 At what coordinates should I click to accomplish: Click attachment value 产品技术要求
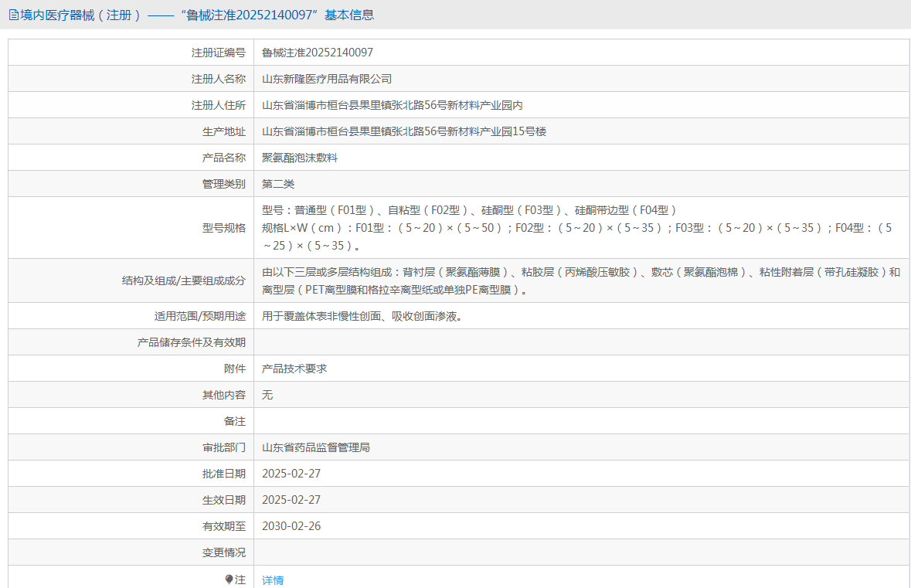pyautogui.click(x=294, y=369)
